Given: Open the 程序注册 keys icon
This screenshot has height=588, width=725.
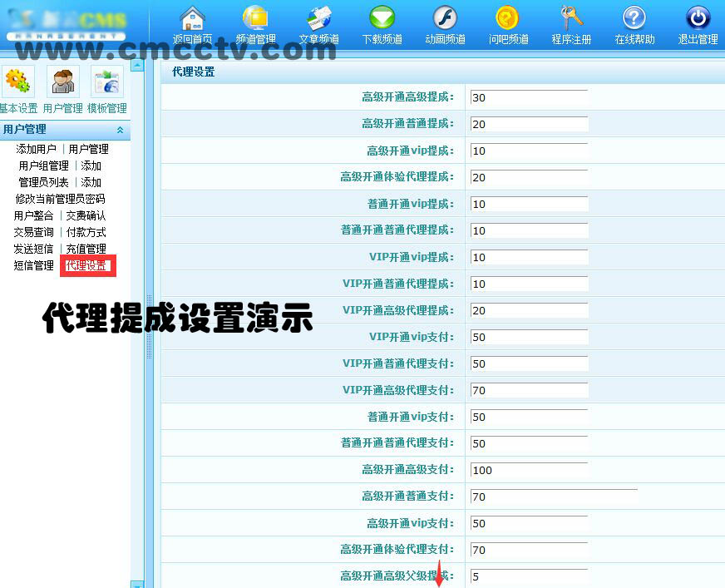Looking at the screenshot, I should (x=571, y=18).
